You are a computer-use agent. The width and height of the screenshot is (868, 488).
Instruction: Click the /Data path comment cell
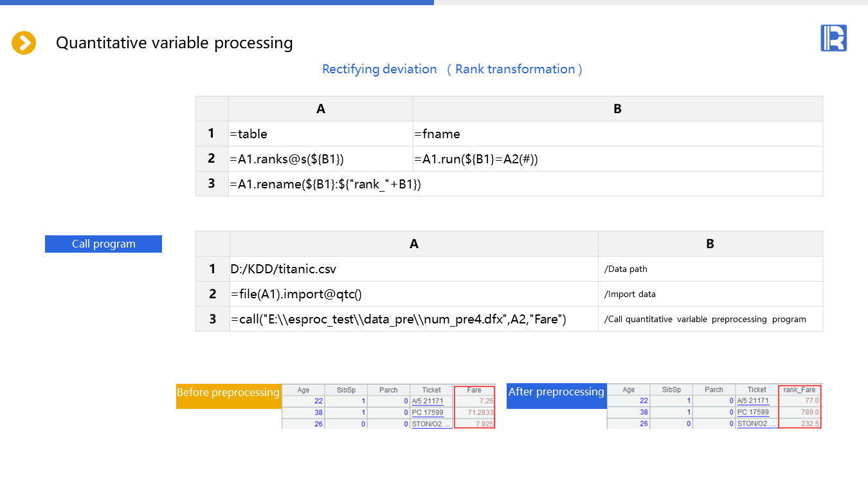click(710, 269)
